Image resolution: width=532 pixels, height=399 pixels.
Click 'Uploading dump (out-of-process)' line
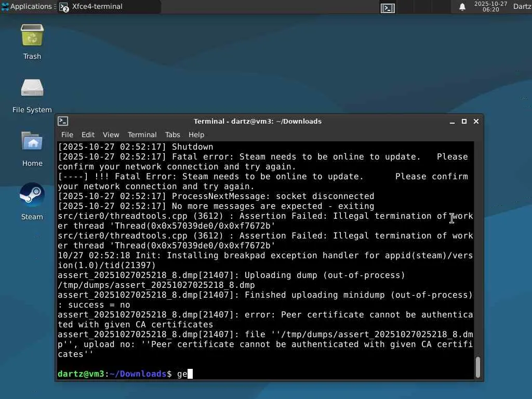point(231,275)
